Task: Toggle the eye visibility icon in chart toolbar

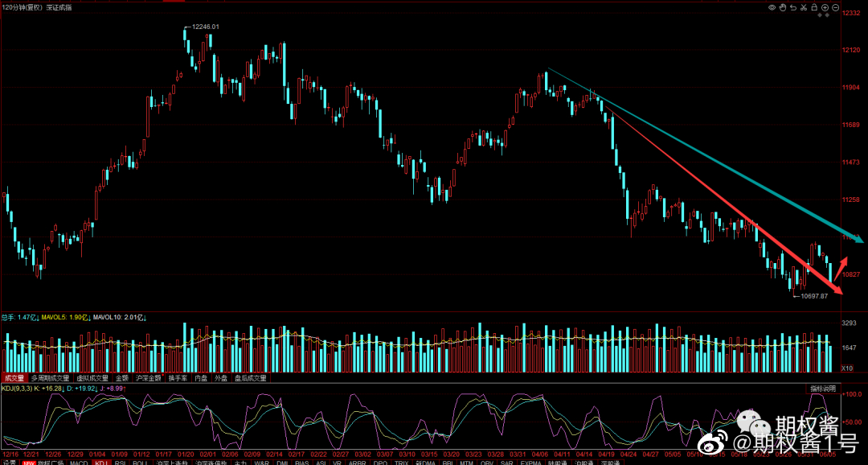Action: (x=772, y=7)
